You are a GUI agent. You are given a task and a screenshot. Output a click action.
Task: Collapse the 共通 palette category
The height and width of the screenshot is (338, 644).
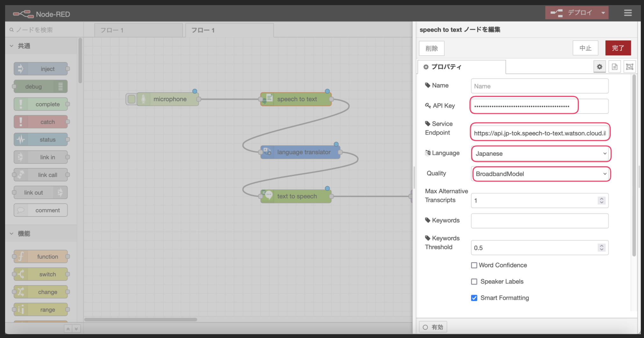coord(41,46)
